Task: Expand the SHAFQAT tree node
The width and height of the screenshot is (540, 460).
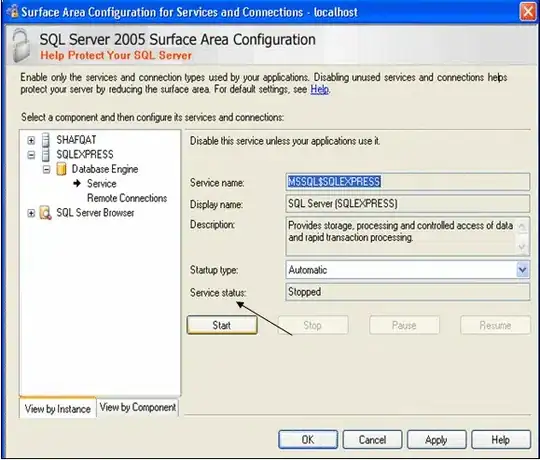Action: pos(31,140)
